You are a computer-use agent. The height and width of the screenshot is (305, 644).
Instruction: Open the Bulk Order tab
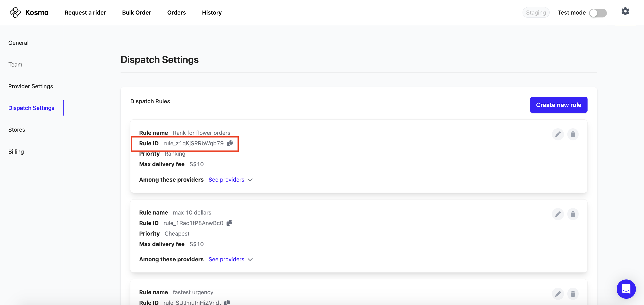[136, 13]
